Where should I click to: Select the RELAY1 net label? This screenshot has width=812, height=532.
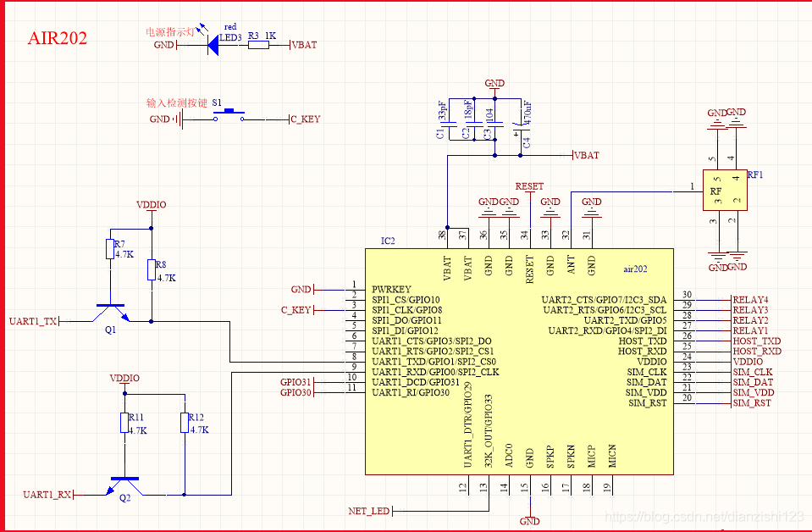(x=750, y=330)
